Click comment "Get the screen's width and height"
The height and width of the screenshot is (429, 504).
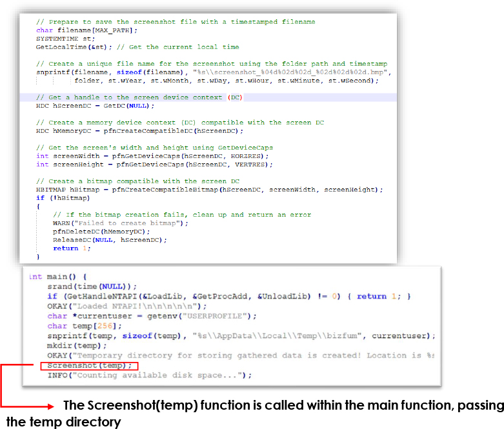click(x=154, y=148)
